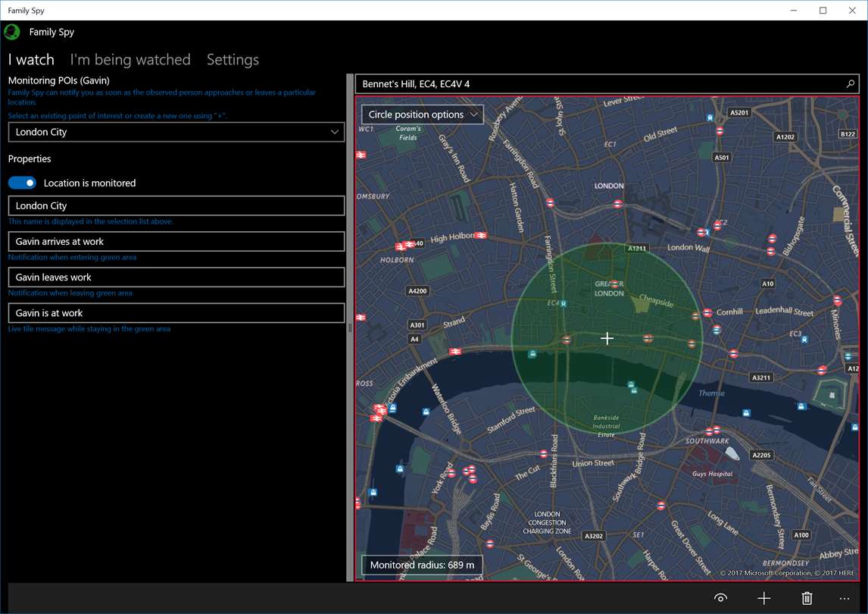Screen dimensions: 868x614
Task: Expand the London City POI dropdown
Action: click(x=176, y=132)
